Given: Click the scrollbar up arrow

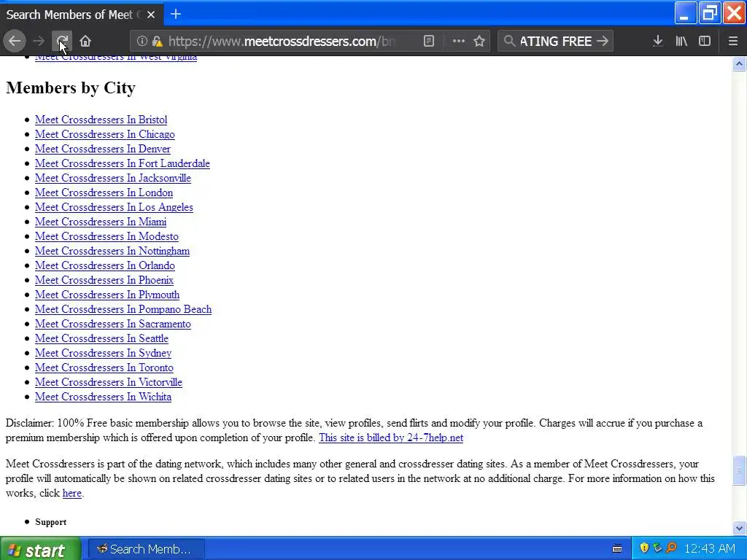Looking at the screenshot, I should click(x=740, y=64).
